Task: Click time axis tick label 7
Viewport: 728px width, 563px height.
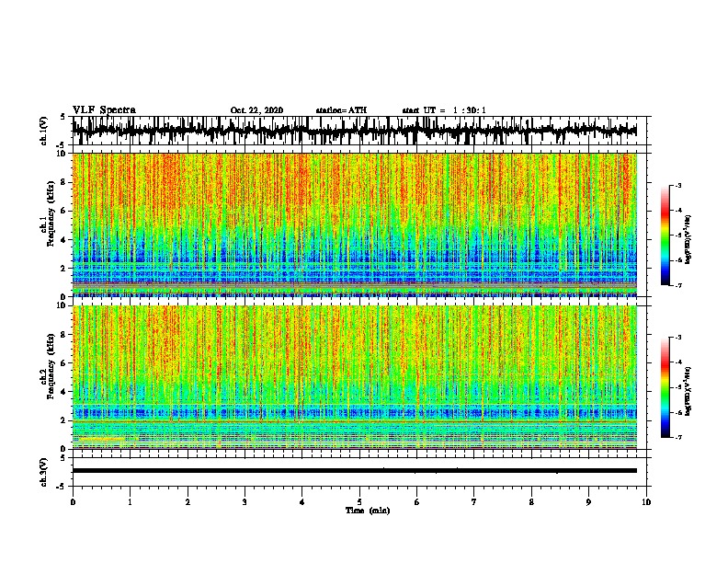Action: click(474, 502)
